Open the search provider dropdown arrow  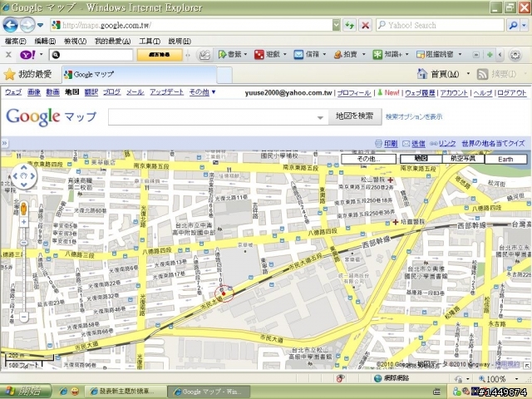525,25
